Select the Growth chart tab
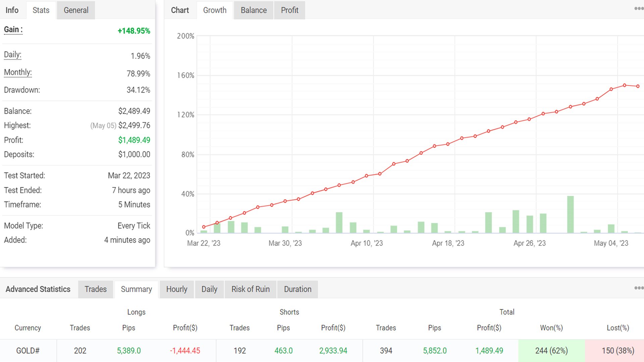The width and height of the screenshot is (644, 362). click(x=215, y=10)
